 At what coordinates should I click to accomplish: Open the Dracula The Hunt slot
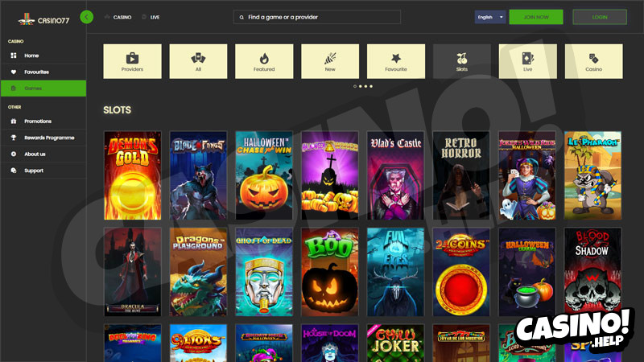pos(133,272)
